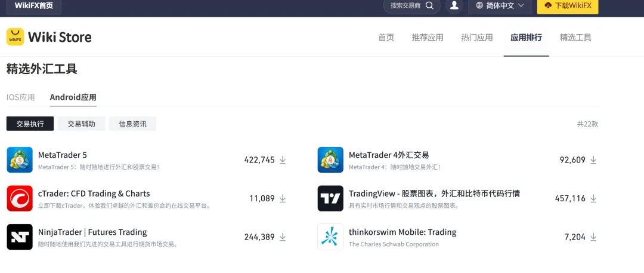Screen dimensions: 644x273
Task: Open cTrader: CFD Trading & Charts link
Action: 94,194
